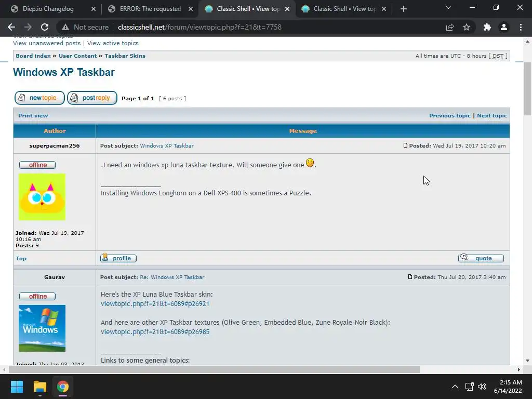Click superpacman256's offline status badge

pos(37,165)
